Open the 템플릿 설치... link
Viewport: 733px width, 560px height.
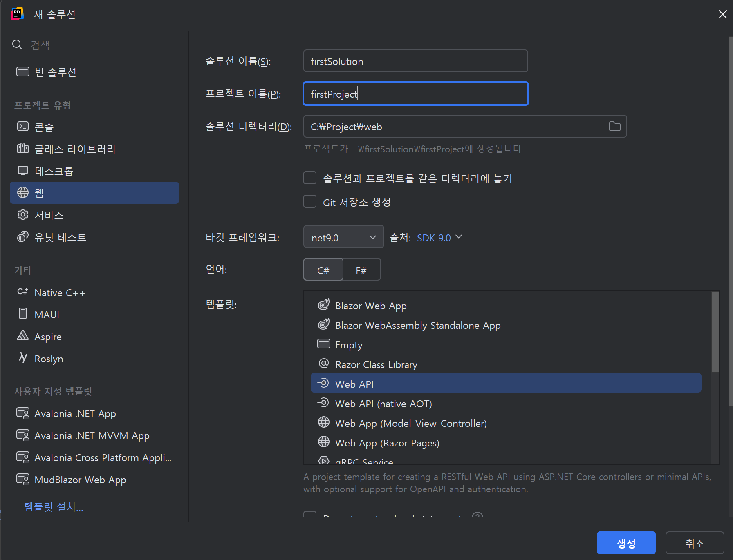coord(54,507)
